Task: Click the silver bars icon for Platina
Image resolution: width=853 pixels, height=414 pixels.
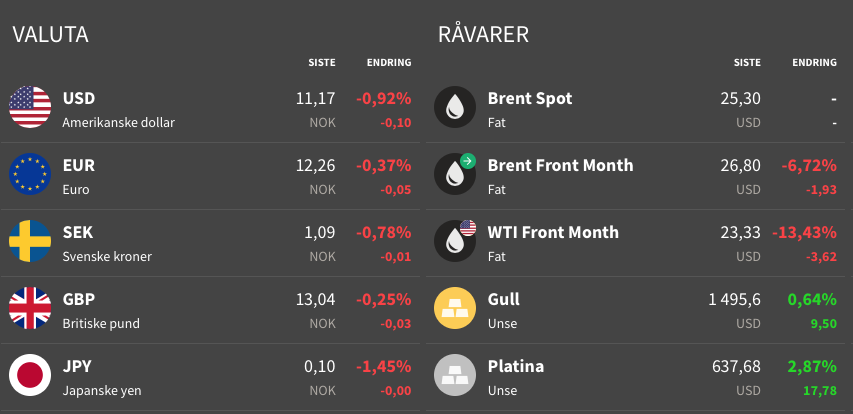Action: (x=455, y=374)
